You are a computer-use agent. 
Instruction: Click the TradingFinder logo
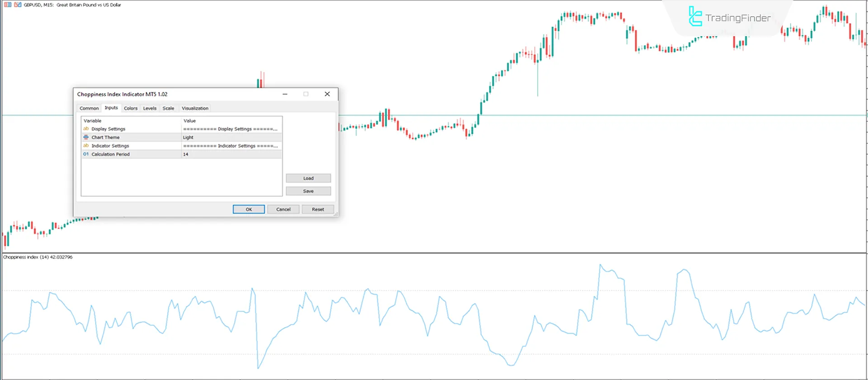tap(729, 17)
